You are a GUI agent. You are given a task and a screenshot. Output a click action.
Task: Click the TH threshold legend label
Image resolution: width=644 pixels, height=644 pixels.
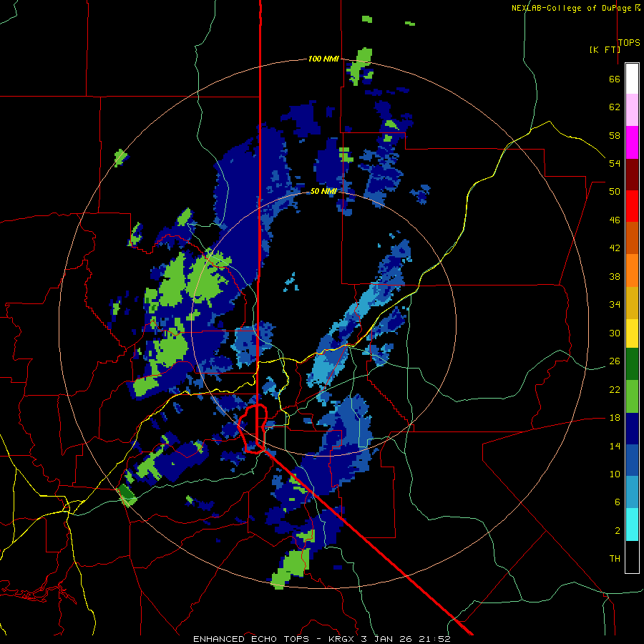click(x=615, y=559)
